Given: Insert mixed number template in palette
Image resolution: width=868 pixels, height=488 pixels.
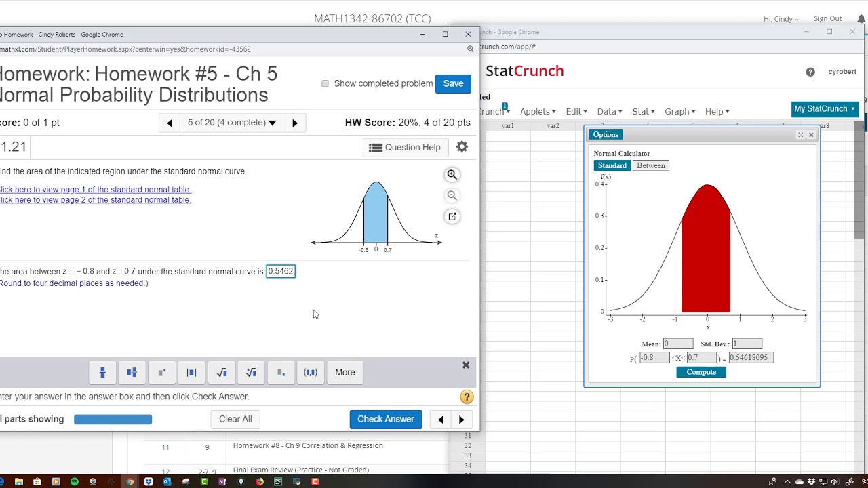Looking at the screenshot, I should pyautogui.click(x=132, y=372).
